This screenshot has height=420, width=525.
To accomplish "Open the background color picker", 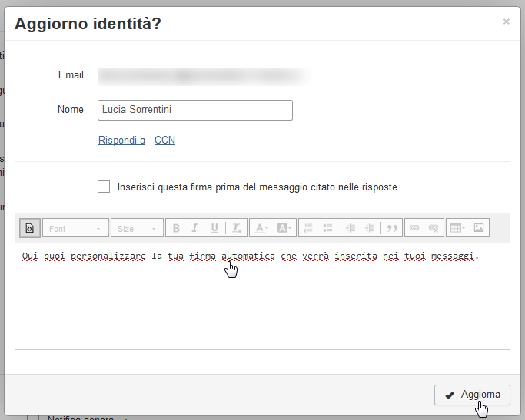I will pos(284,228).
